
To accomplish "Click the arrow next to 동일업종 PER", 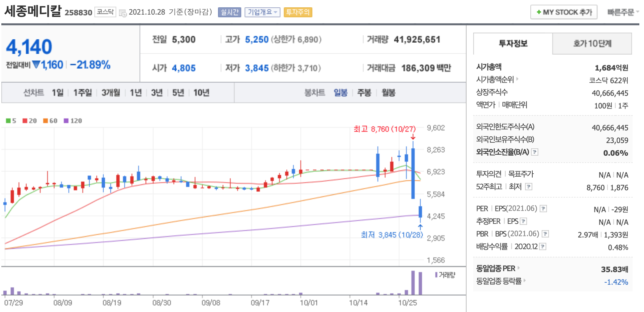I will pyautogui.click(x=519, y=268).
